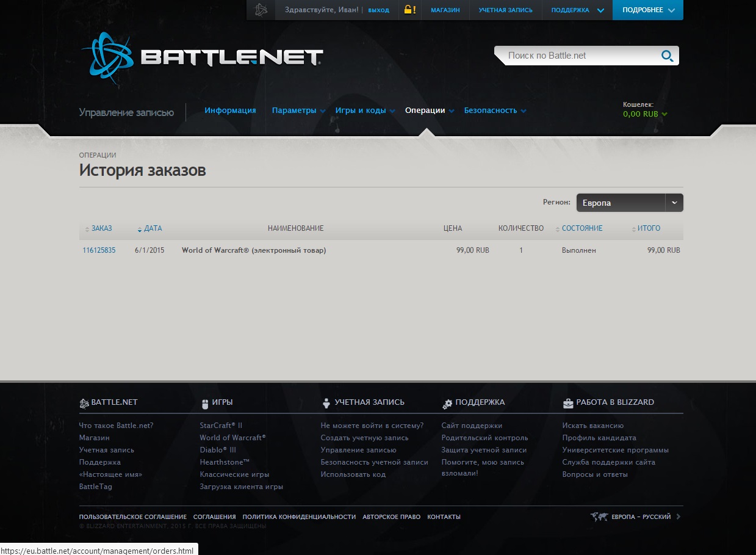Click Что такое Battle.net? footer link

point(117,426)
